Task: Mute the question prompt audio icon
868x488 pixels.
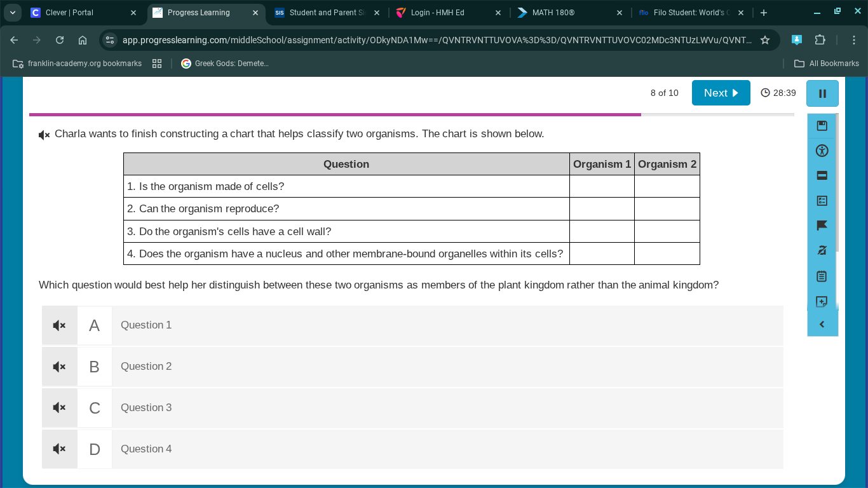Action: pyautogui.click(x=43, y=134)
